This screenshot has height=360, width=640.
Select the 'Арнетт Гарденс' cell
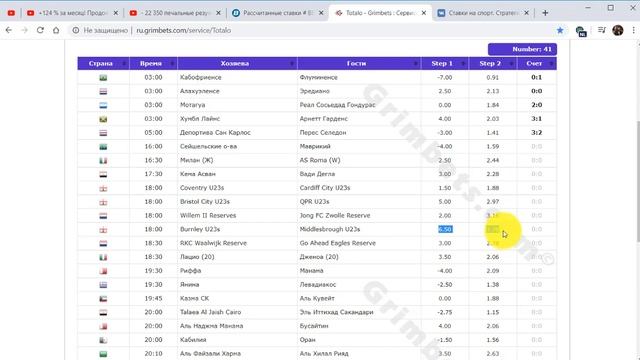click(359, 119)
